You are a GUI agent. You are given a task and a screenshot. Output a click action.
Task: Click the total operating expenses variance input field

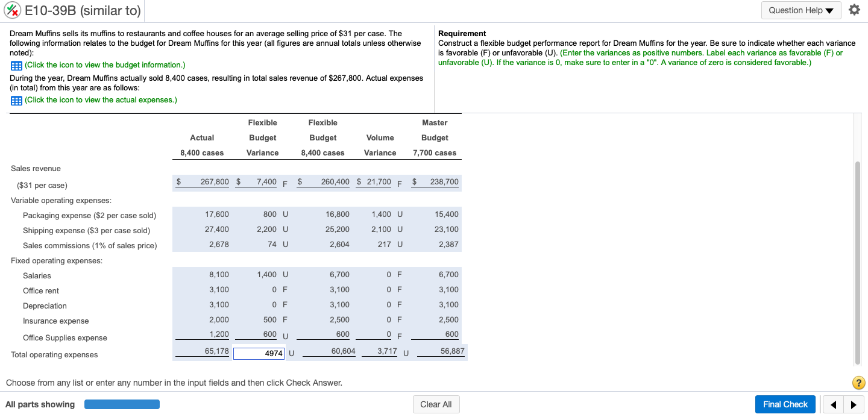[x=259, y=353]
